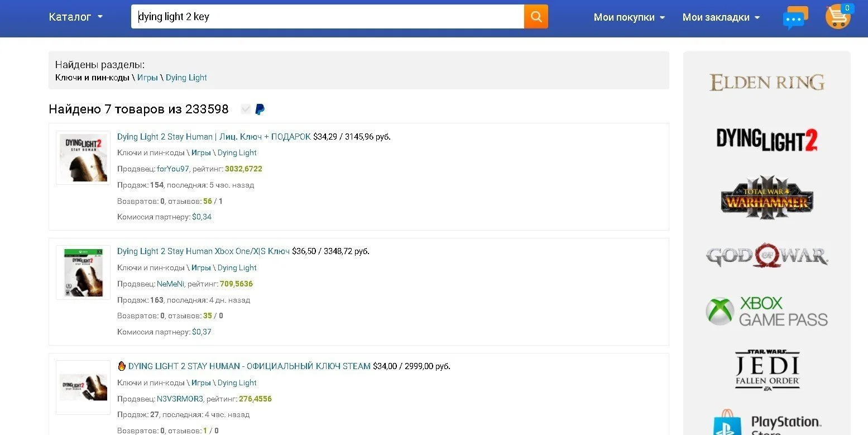Click partner commission $0,34

pyautogui.click(x=202, y=217)
